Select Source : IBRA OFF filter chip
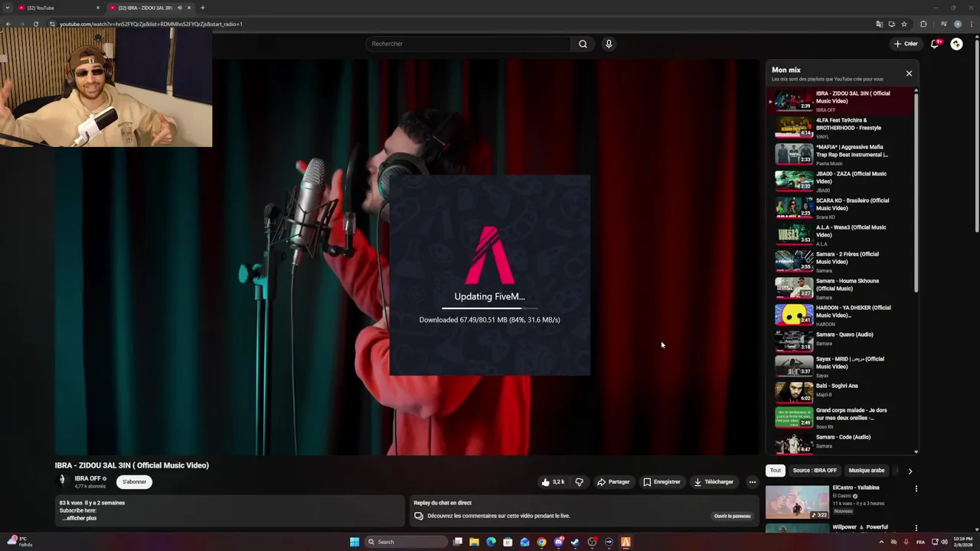The width and height of the screenshot is (980, 551). pyautogui.click(x=815, y=471)
